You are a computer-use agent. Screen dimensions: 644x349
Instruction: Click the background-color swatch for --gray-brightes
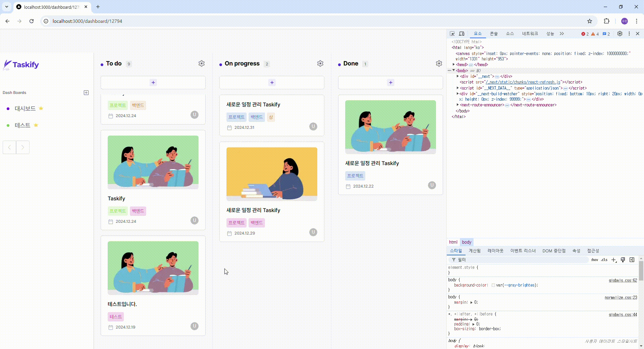click(493, 285)
